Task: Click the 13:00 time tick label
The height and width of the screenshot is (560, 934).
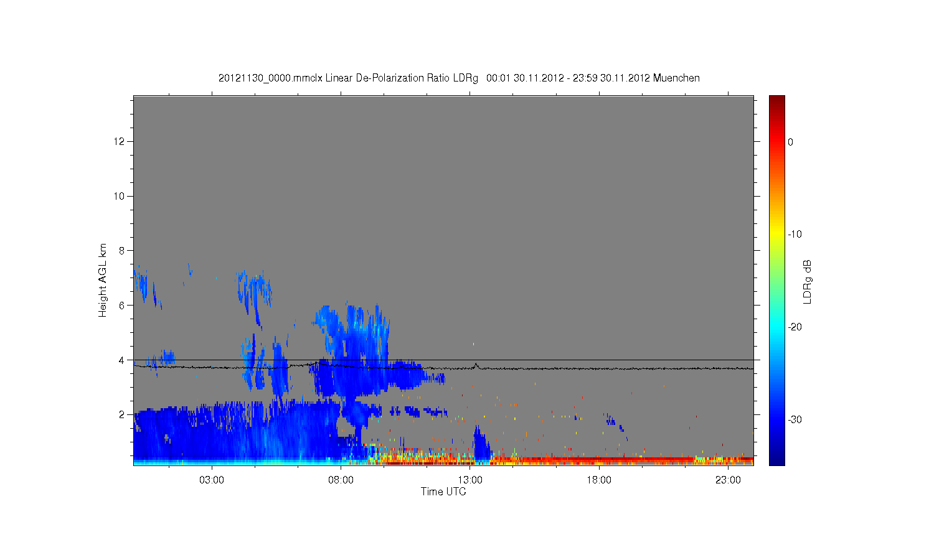Action: click(x=470, y=480)
